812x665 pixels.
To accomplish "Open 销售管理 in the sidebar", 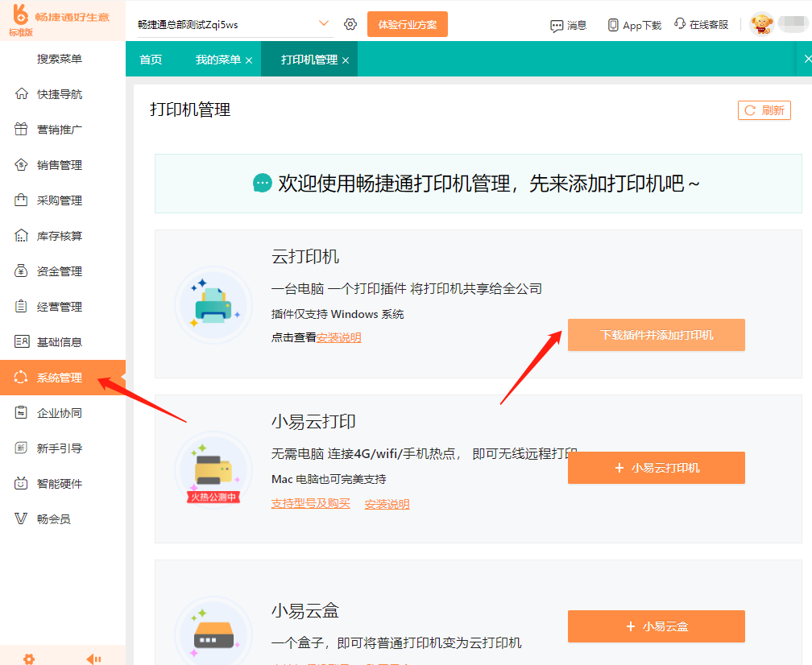I will (x=60, y=165).
